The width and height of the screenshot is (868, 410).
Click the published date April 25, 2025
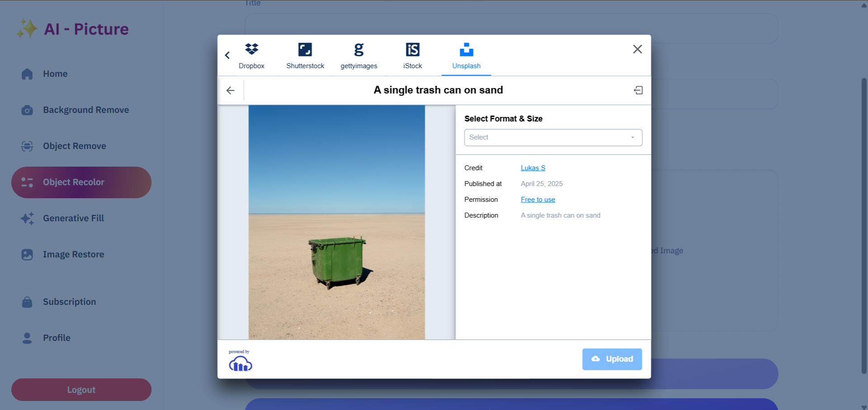(x=542, y=184)
